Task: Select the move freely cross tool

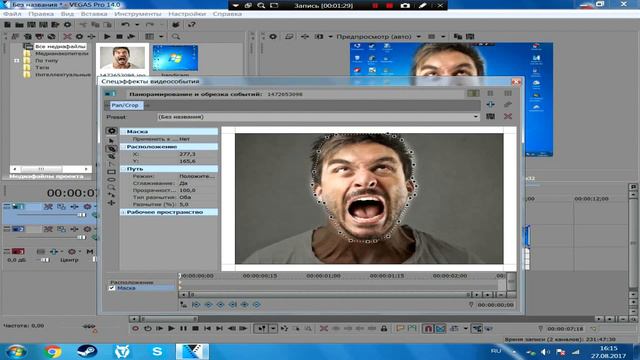Action: tap(111, 203)
